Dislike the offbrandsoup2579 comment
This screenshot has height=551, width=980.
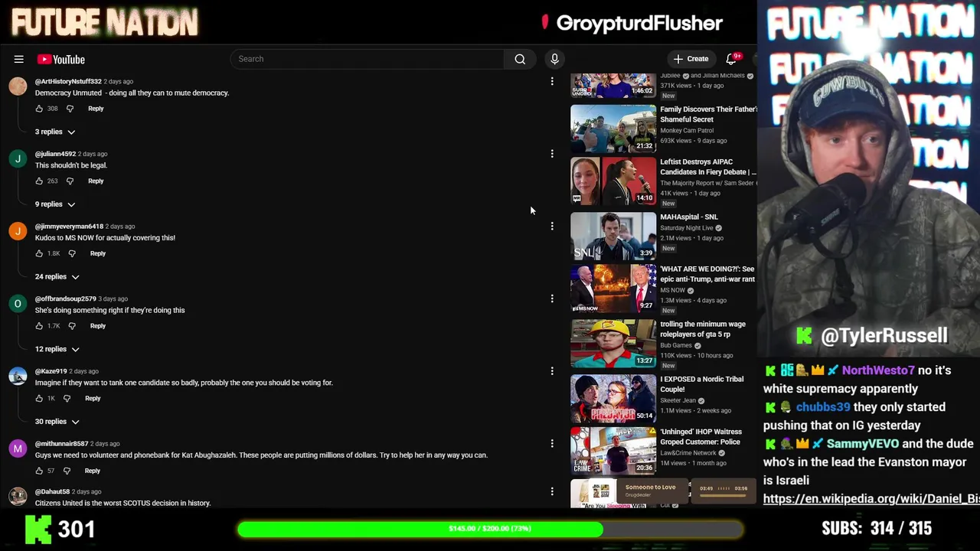click(x=72, y=326)
